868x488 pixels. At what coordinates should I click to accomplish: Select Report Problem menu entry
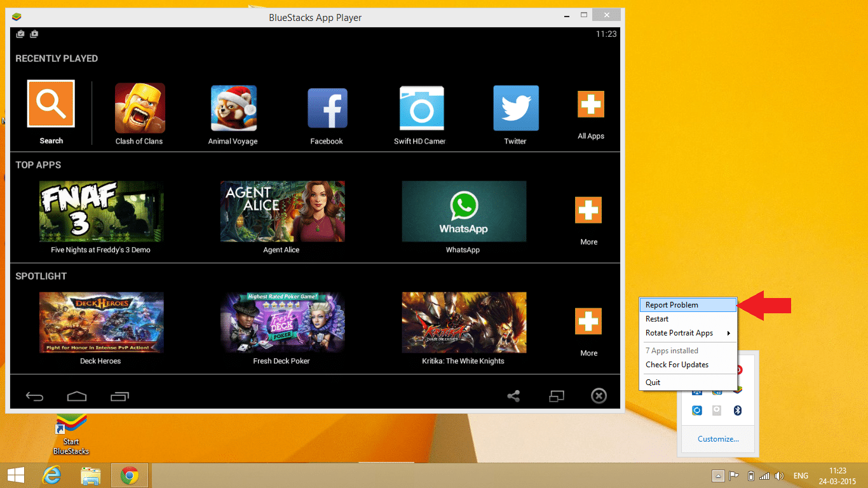click(688, 305)
